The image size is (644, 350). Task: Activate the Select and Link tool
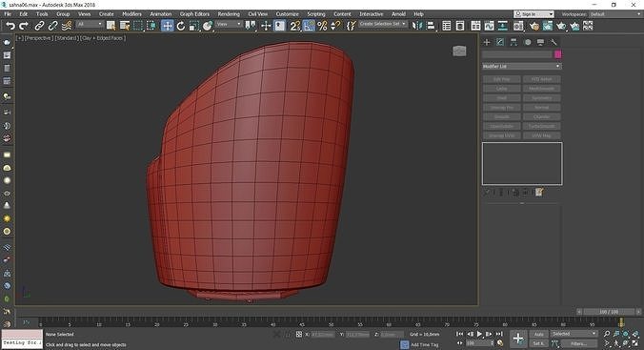[39, 26]
